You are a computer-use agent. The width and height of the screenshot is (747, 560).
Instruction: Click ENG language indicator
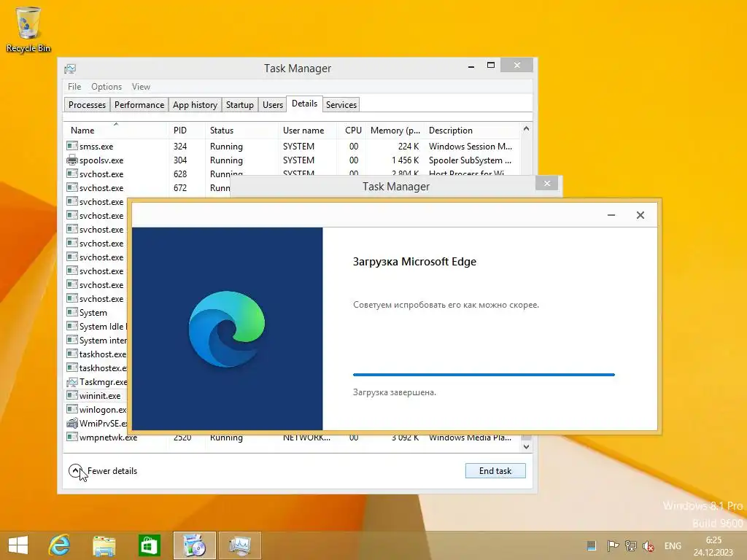tap(673, 546)
